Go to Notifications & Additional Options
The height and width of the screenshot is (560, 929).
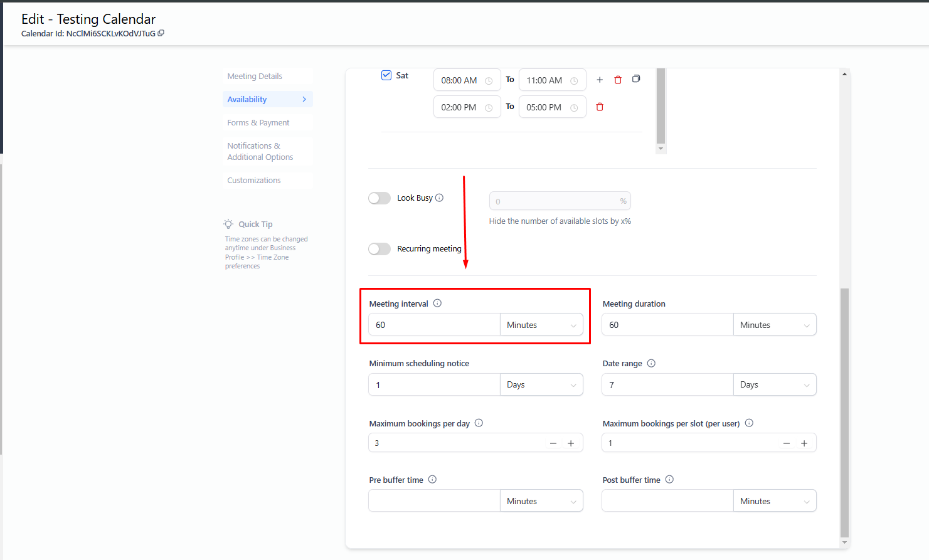(x=260, y=152)
